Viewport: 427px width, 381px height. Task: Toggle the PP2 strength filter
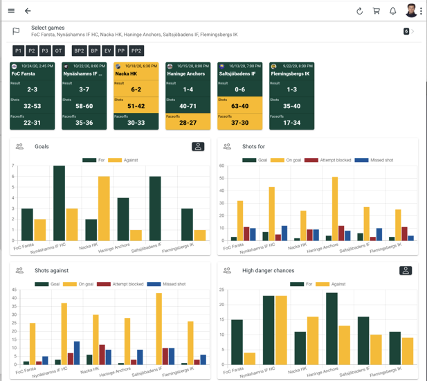point(136,51)
